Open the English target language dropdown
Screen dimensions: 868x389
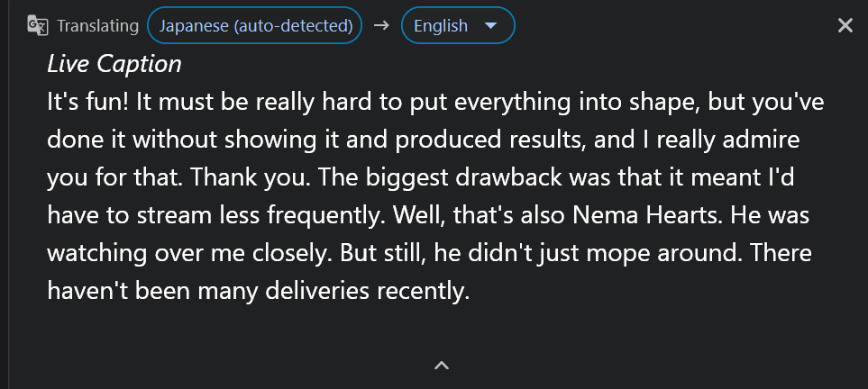pos(457,25)
